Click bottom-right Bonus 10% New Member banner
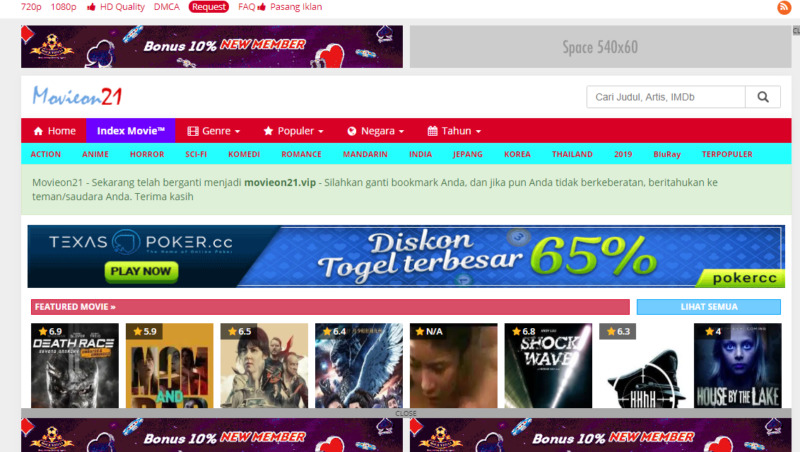Image resolution: width=800 pixels, height=452 pixels. click(601, 435)
